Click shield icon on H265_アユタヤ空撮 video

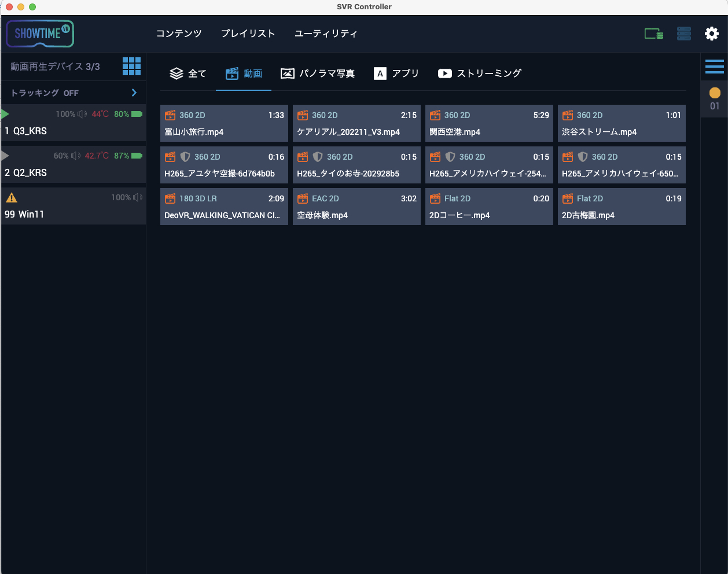coord(185,157)
